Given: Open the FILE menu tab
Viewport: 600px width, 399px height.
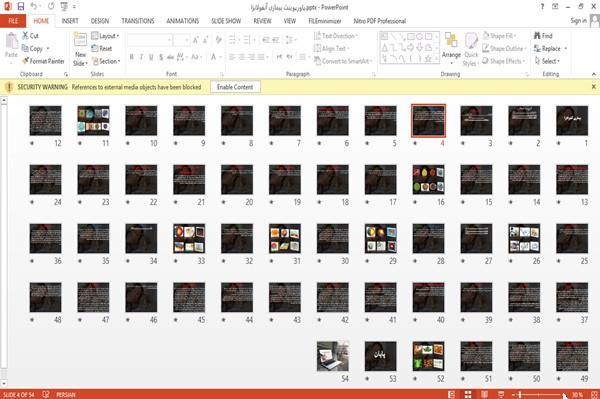Looking at the screenshot, I should (13, 21).
